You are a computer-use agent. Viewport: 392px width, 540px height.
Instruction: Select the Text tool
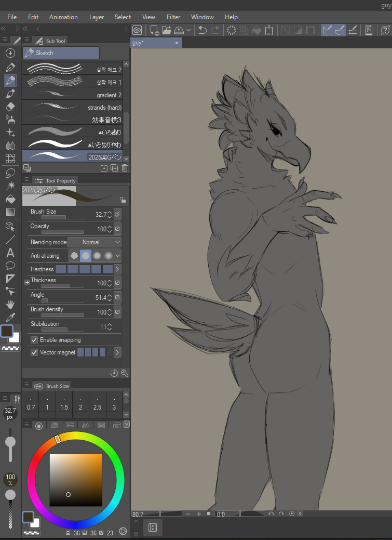pyautogui.click(x=10, y=253)
